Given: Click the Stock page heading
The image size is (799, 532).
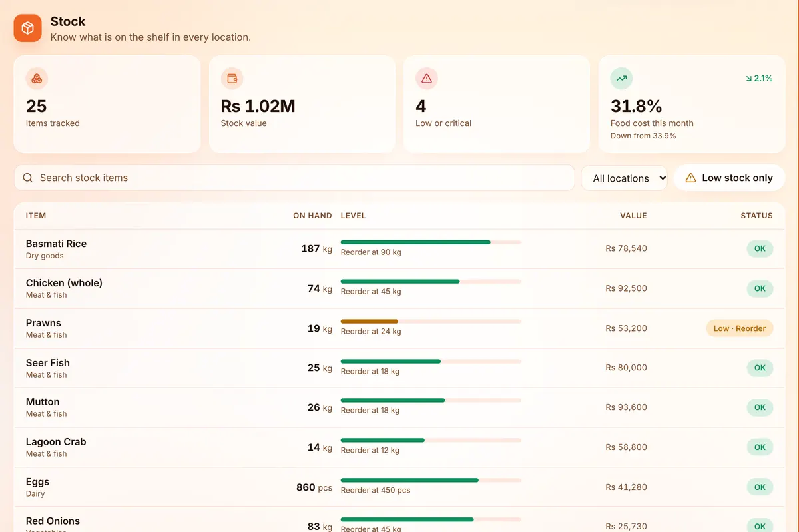Looking at the screenshot, I should [x=68, y=22].
